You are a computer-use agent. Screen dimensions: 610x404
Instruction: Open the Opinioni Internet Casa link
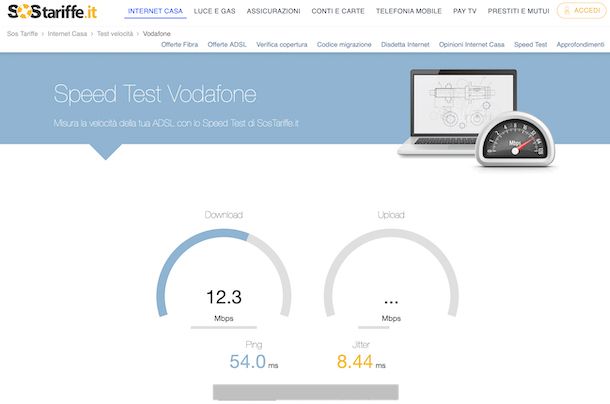[472, 44]
